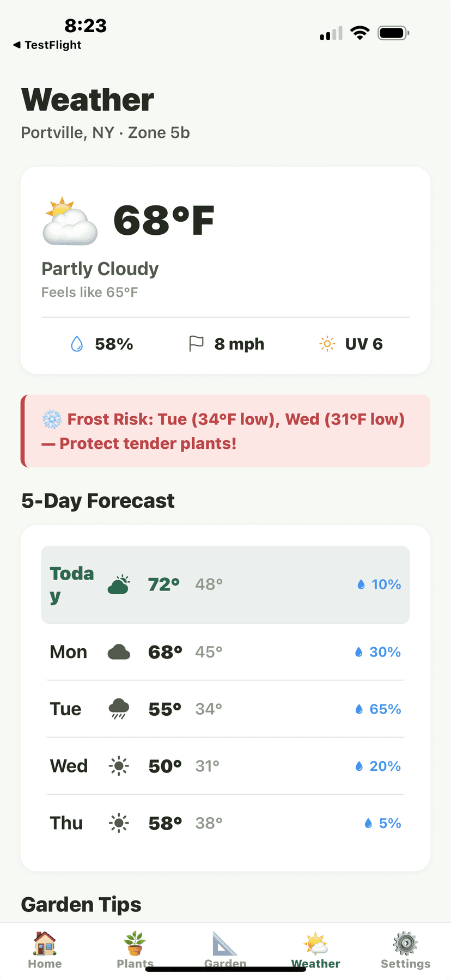
Task: Tap Portville, NY Zone 5b location text
Action: tap(105, 133)
